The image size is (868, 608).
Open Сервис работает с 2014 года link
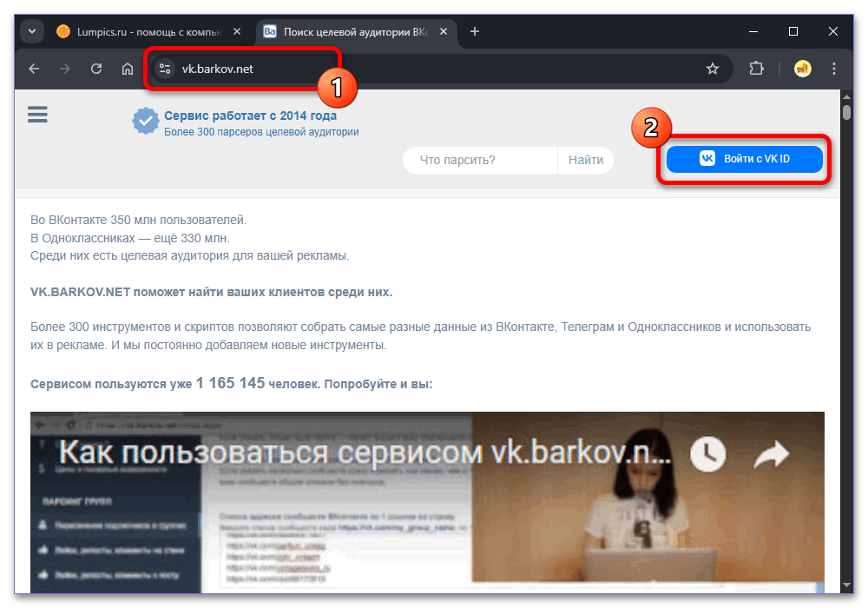pos(250,116)
